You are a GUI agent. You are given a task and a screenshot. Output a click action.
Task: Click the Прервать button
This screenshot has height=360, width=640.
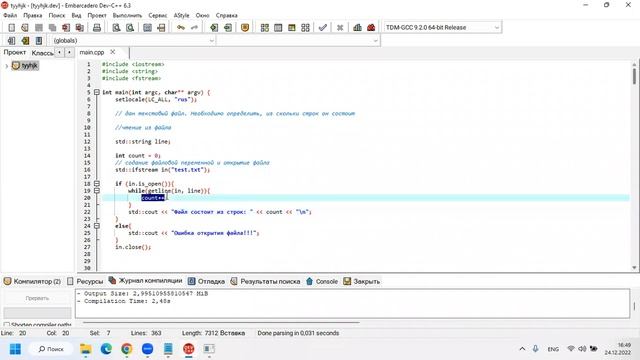coord(37,298)
